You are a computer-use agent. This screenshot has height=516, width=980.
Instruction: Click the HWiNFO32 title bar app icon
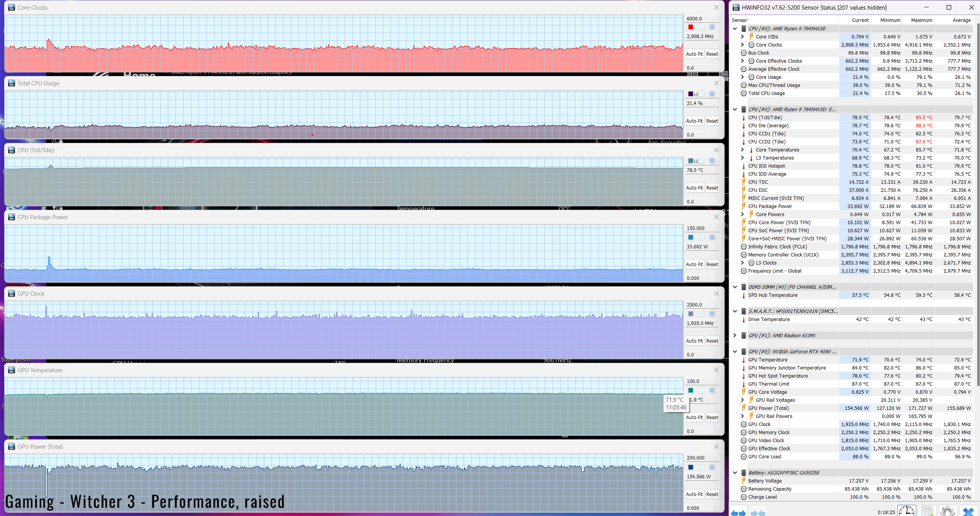(736, 7)
